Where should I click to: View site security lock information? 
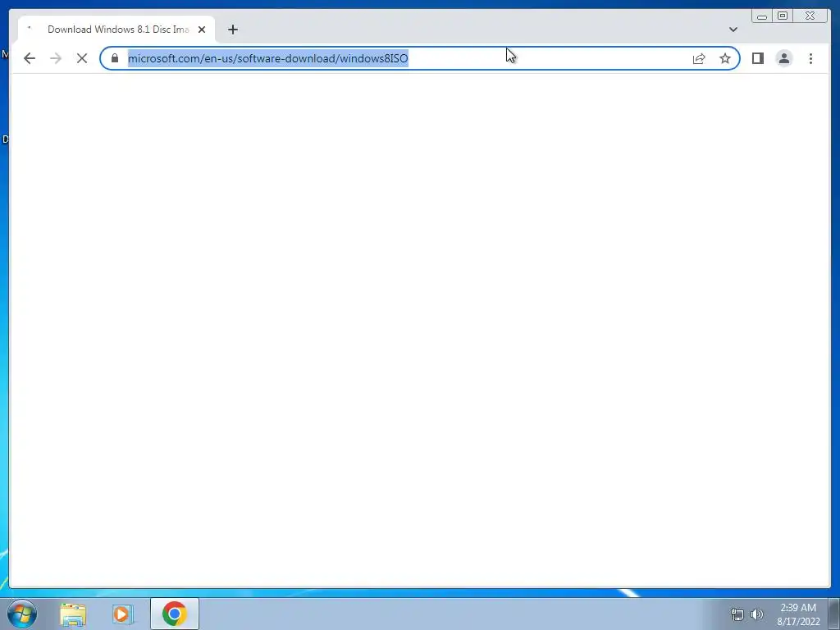pos(115,58)
